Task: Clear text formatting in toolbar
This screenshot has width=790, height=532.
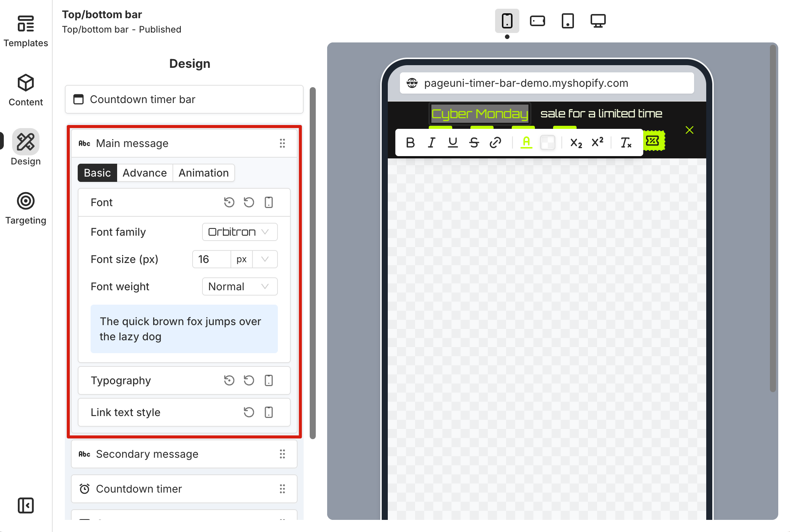Action: coord(626,142)
